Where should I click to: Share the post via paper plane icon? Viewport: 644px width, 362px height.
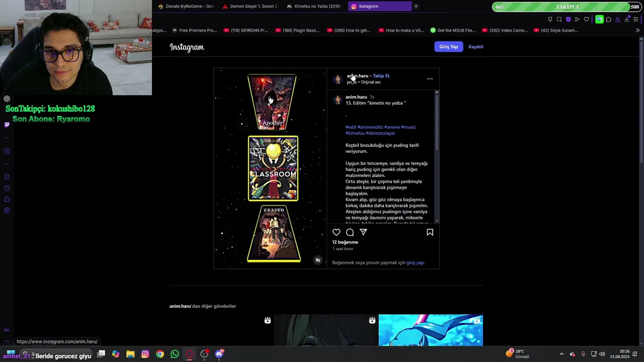pos(363,232)
